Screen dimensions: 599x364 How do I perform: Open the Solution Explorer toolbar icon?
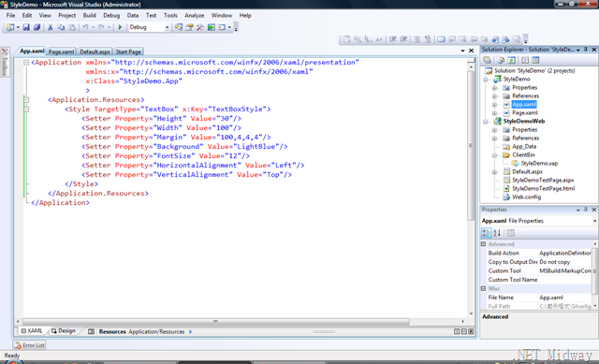(x=179, y=27)
